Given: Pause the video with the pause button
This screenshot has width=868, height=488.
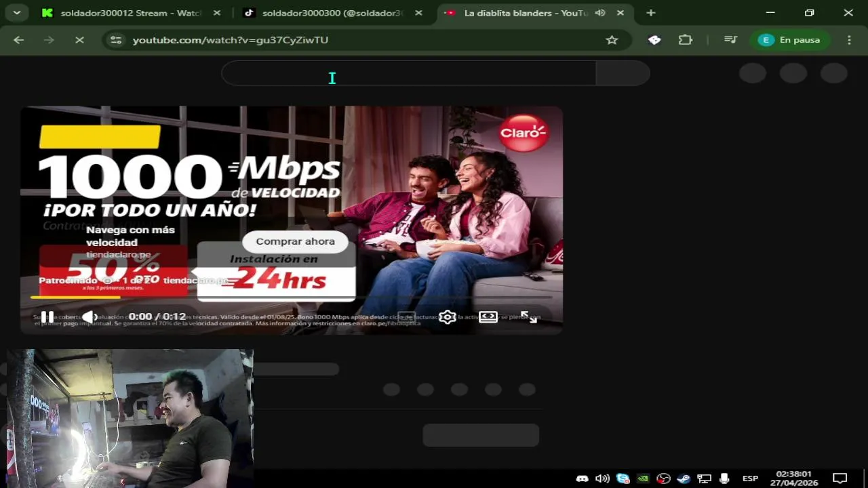Looking at the screenshot, I should click(x=47, y=317).
